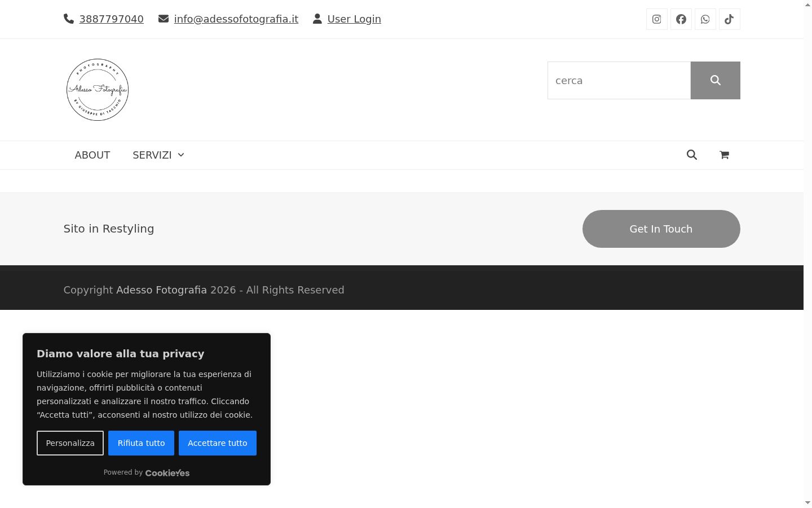Open the WhatsApp social icon

point(705,19)
